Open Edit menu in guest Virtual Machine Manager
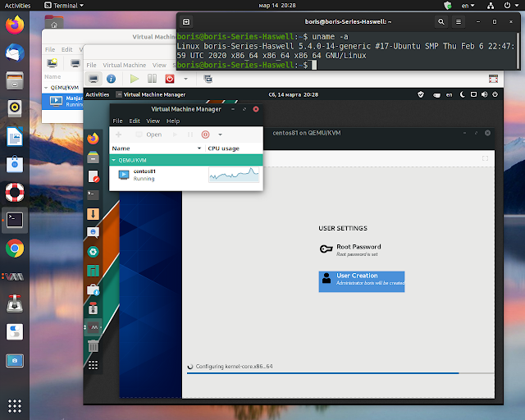The height and width of the screenshot is (420, 525). point(135,121)
